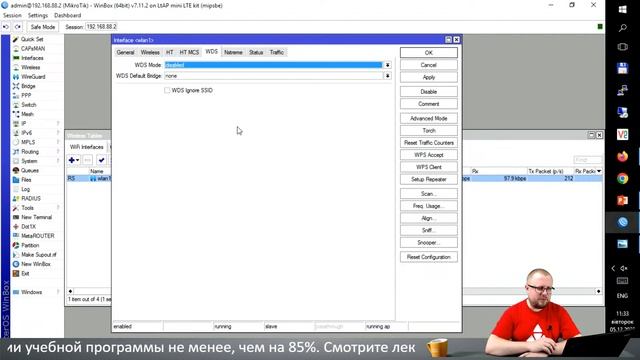
Task: Click Reset Configuration button
Action: 429,257
